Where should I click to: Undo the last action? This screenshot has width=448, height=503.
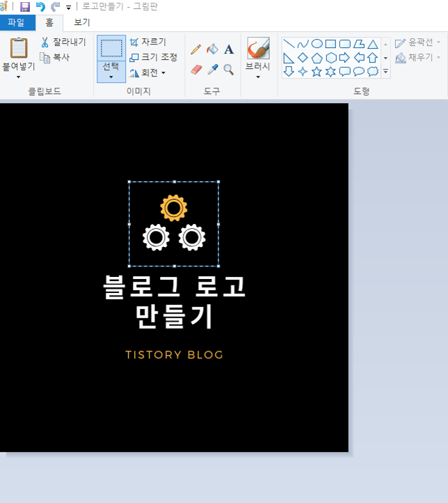pyautogui.click(x=40, y=6)
